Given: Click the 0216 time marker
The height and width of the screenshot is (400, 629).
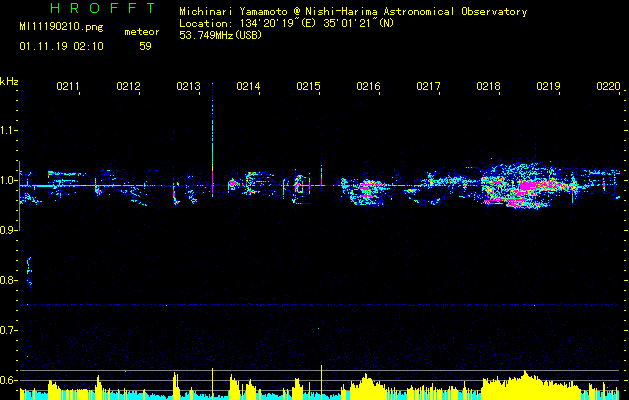Looking at the screenshot, I should 368,86.
